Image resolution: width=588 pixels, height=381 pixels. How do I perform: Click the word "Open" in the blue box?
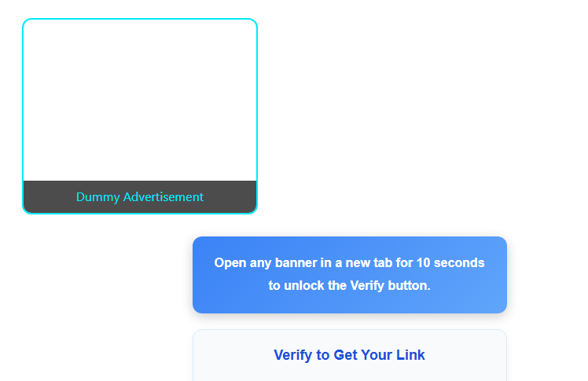point(230,262)
